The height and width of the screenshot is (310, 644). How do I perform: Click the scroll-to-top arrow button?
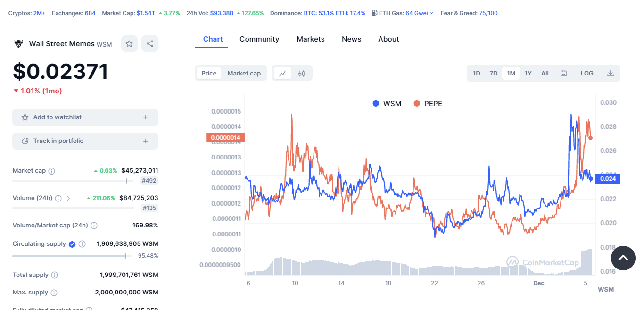click(x=623, y=258)
